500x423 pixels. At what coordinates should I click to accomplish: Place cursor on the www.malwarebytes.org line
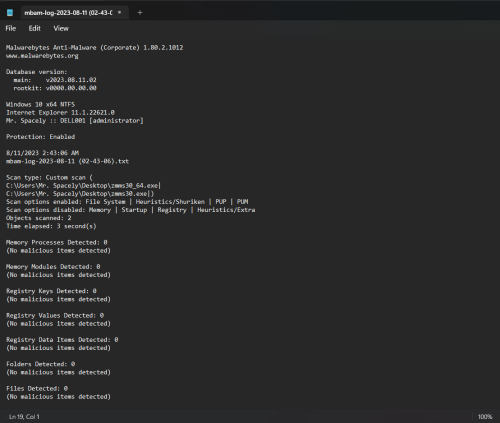pos(42,56)
